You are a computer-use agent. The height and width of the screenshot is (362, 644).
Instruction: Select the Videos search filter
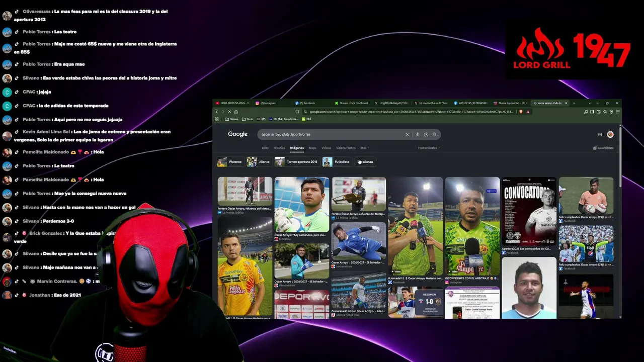pyautogui.click(x=326, y=148)
